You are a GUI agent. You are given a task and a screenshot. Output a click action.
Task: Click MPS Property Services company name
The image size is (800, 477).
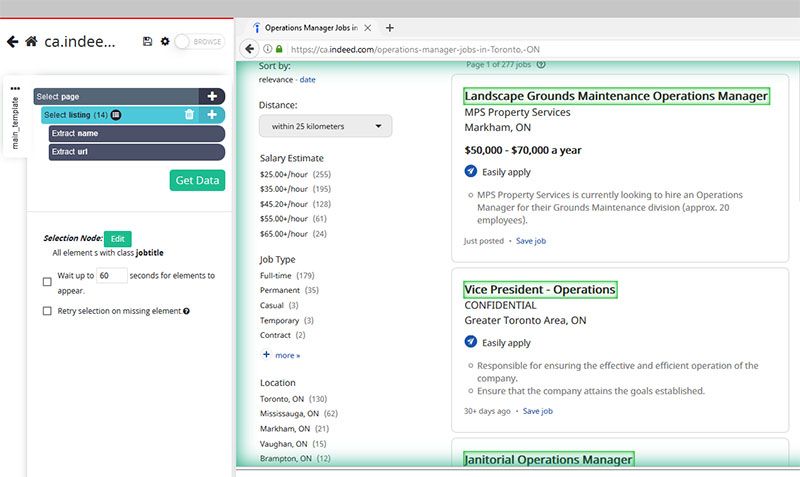pyautogui.click(x=517, y=112)
